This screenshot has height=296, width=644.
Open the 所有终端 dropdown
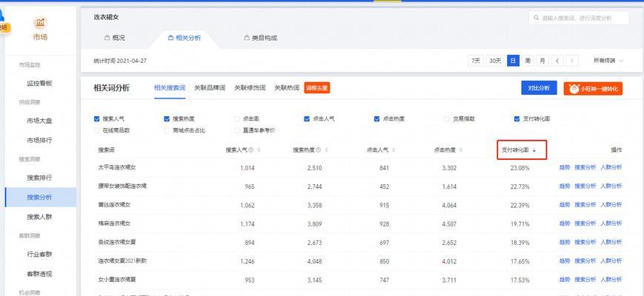tap(608, 61)
